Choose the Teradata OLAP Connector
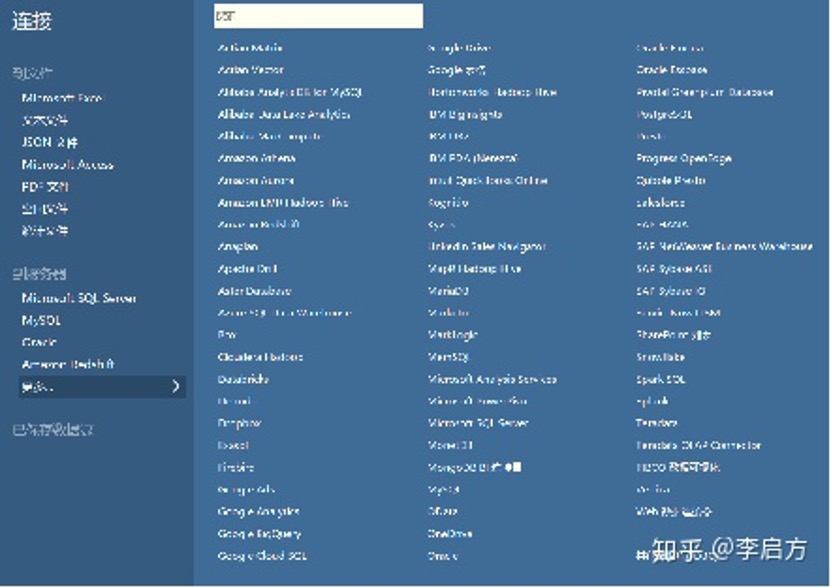 pyautogui.click(x=698, y=445)
